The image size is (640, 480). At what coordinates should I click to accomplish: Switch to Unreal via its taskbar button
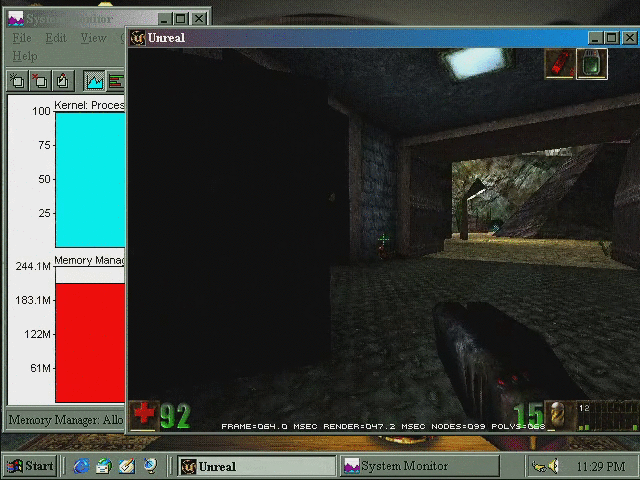257,466
